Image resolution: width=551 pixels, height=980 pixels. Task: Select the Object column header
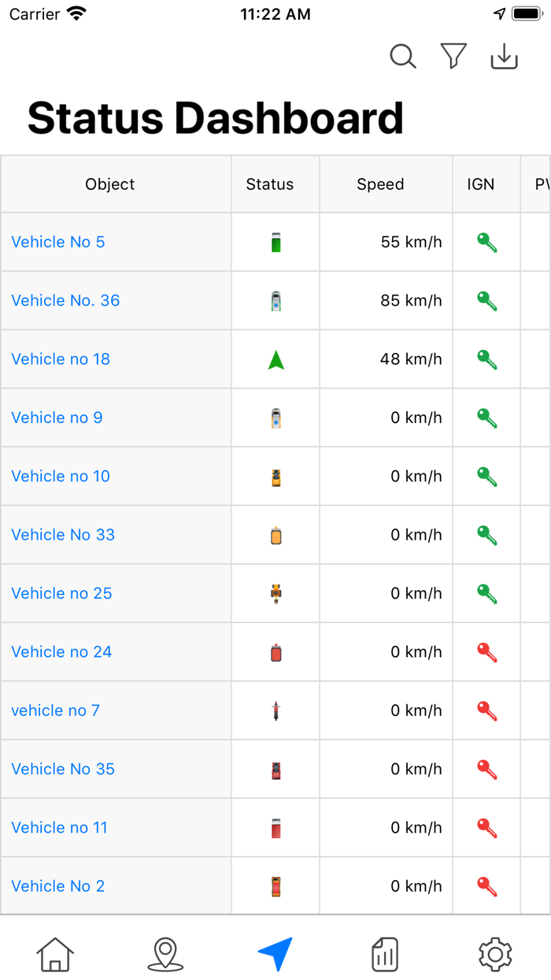click(109, 184)
